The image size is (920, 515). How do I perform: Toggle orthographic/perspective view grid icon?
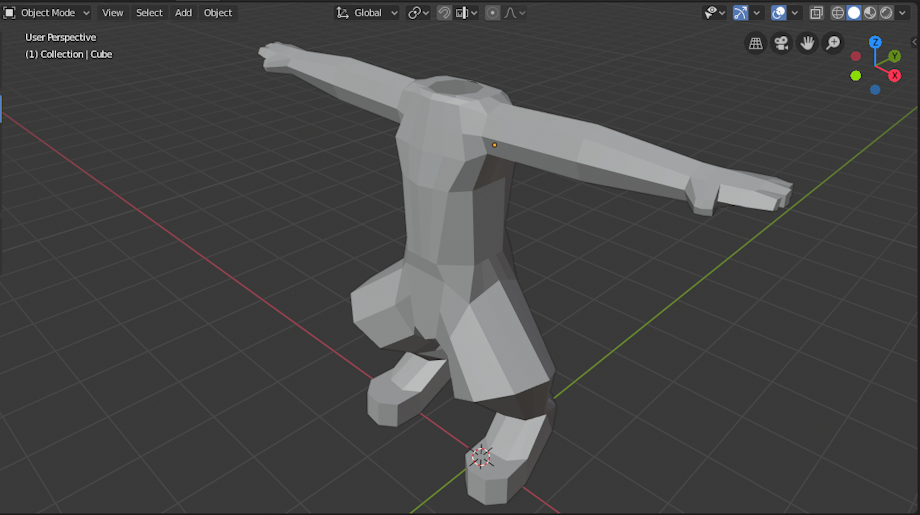point(755,43)
